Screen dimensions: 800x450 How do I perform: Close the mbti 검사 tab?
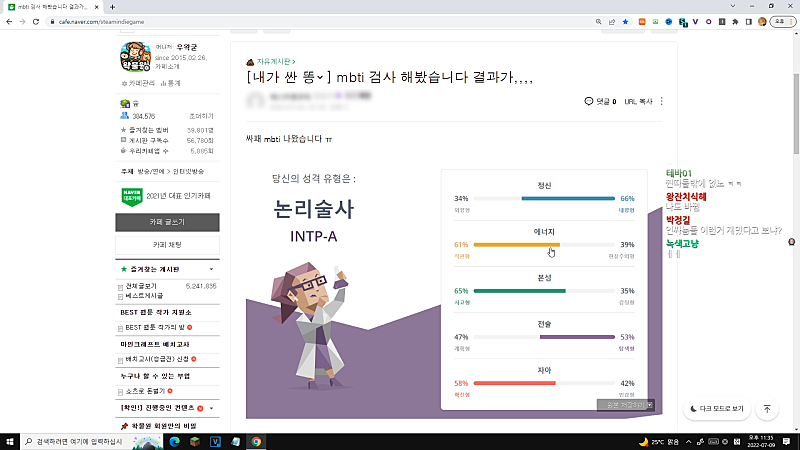pyautogui.click(x=96, y=7)
